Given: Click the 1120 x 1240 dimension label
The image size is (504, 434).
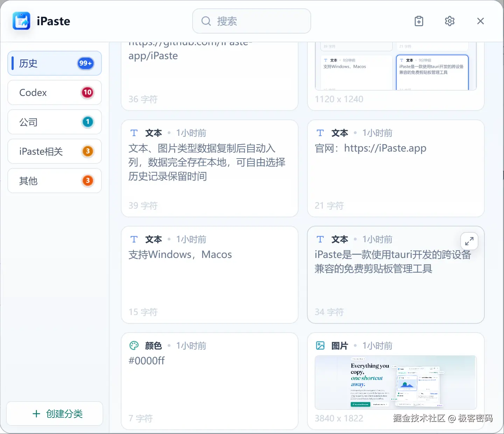Looking at the screenshot, I should coord(339,99).
